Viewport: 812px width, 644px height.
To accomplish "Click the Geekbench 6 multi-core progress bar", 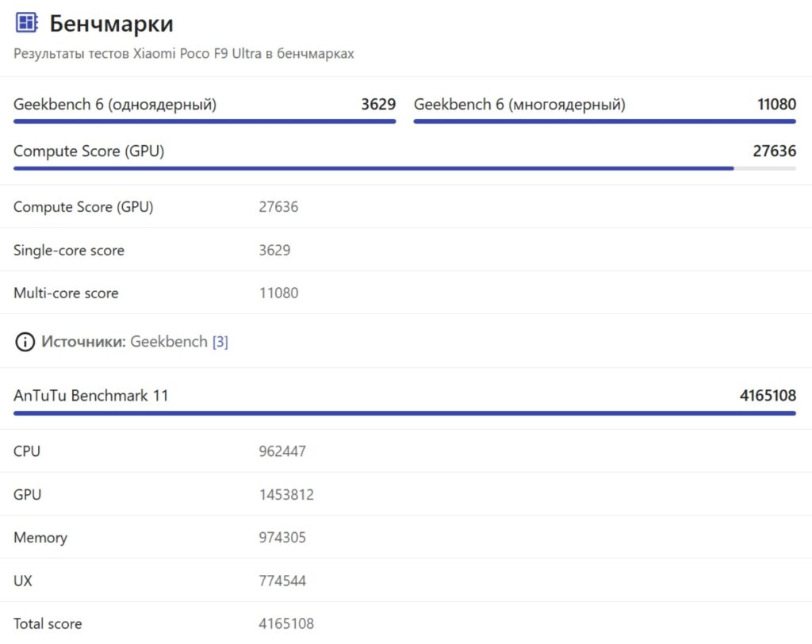I will pos(604,121).
